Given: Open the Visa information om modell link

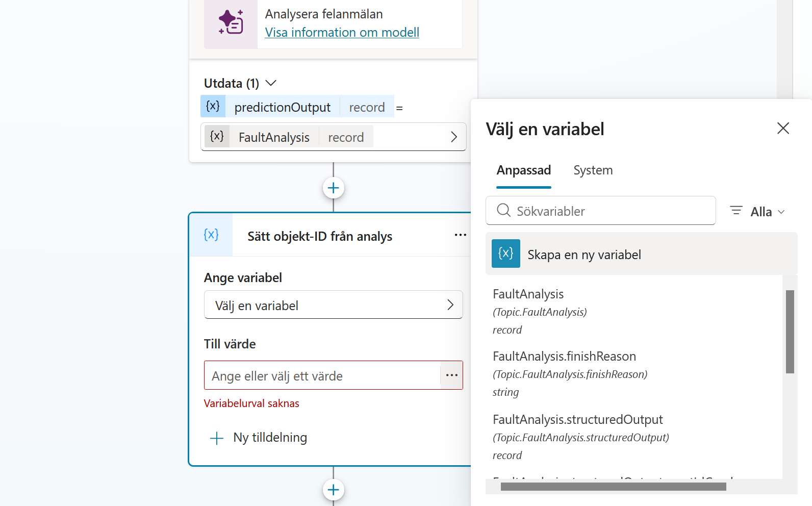Looking at the screenshot, I should (x=342, y=33).
